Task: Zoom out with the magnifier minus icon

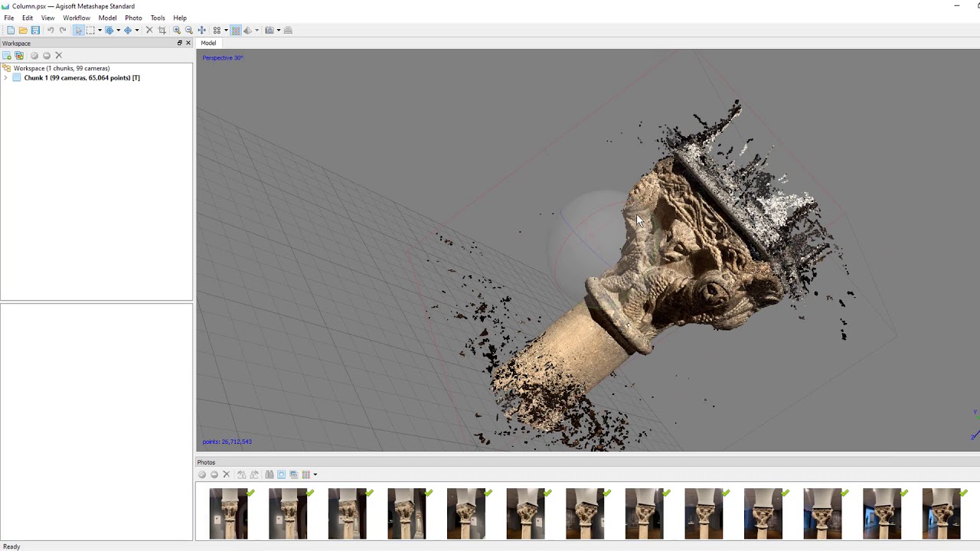Action: 189,31
